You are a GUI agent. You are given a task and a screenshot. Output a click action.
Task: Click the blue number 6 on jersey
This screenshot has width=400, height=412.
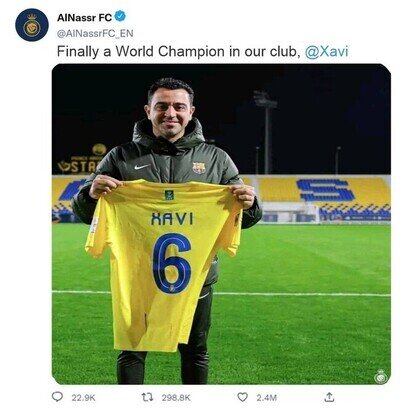(172, 263)
